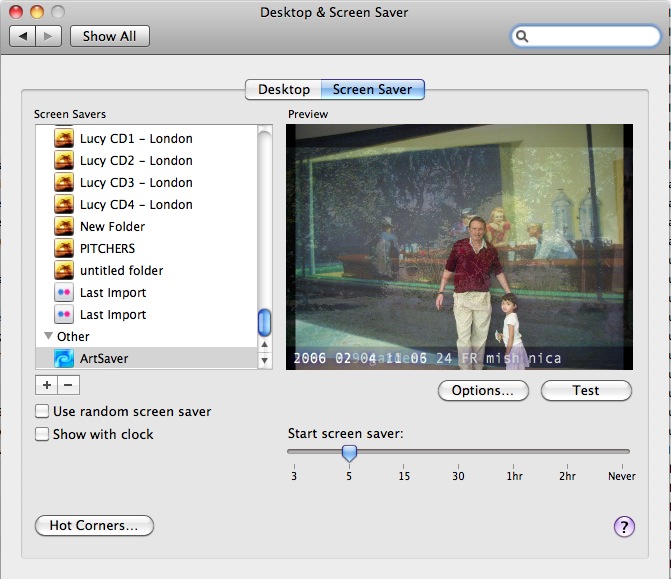Open screen saver Options
Viewport: 671px width, 579px height.
[483, 391]
